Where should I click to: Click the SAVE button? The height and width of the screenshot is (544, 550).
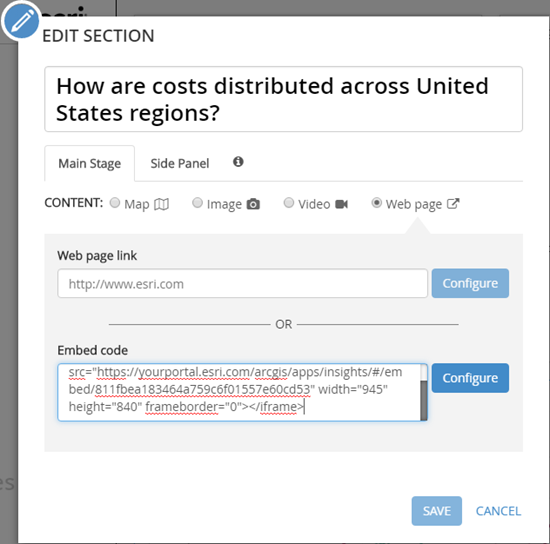(437, 511)
